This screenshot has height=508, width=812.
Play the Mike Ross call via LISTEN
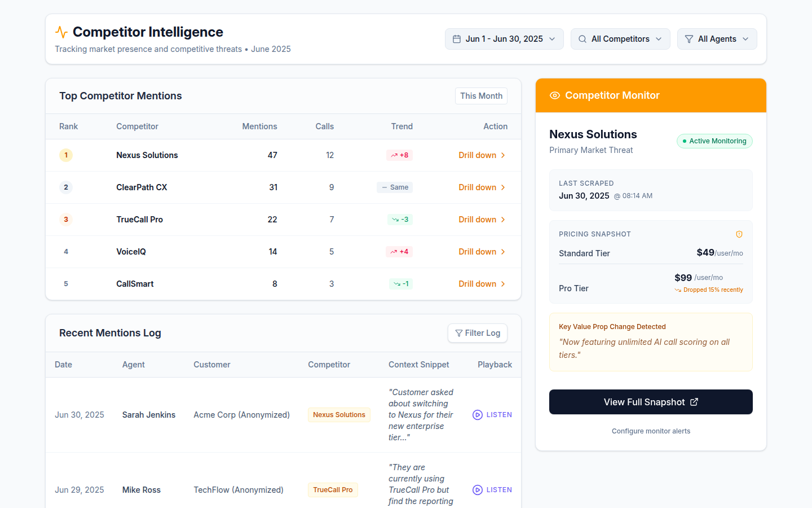coord(492,490)
